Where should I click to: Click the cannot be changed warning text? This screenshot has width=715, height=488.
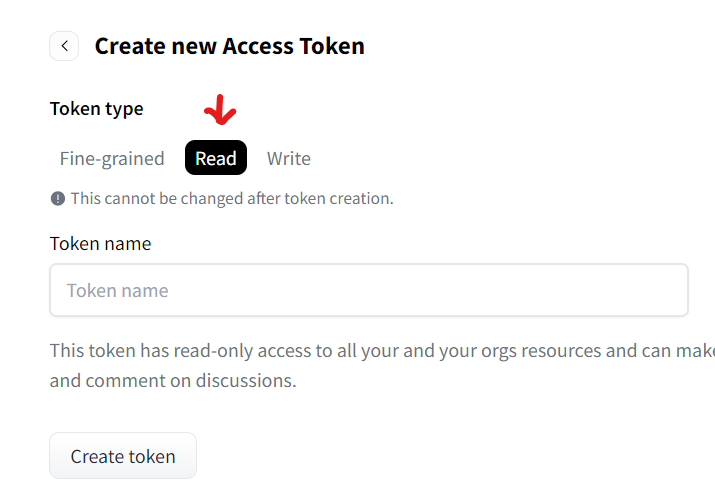click(232, 199)
